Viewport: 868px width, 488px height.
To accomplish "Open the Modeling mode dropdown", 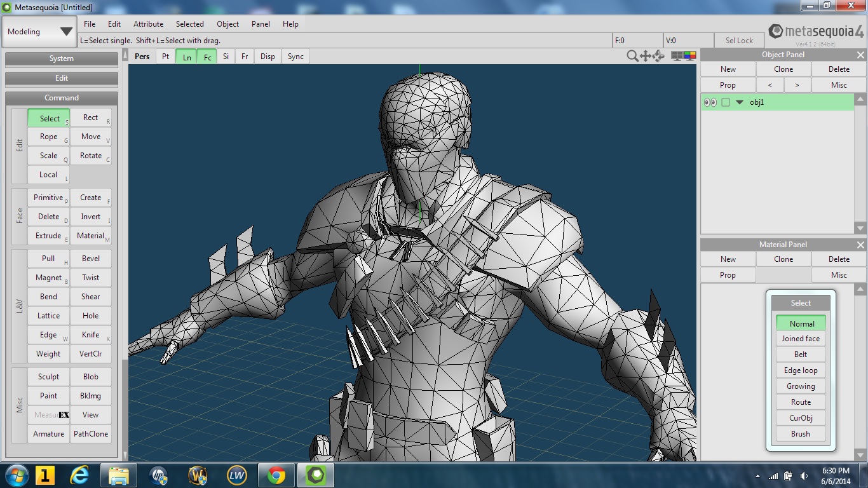I will tap(39, 32).
